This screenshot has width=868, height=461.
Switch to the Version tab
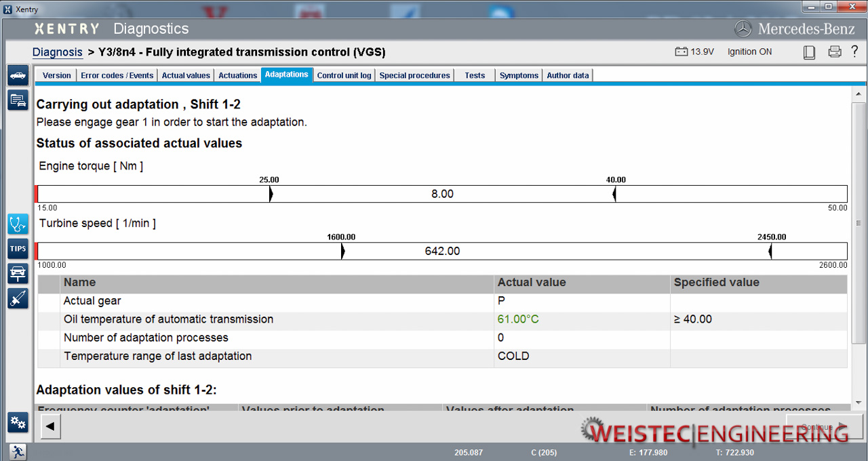57,75
